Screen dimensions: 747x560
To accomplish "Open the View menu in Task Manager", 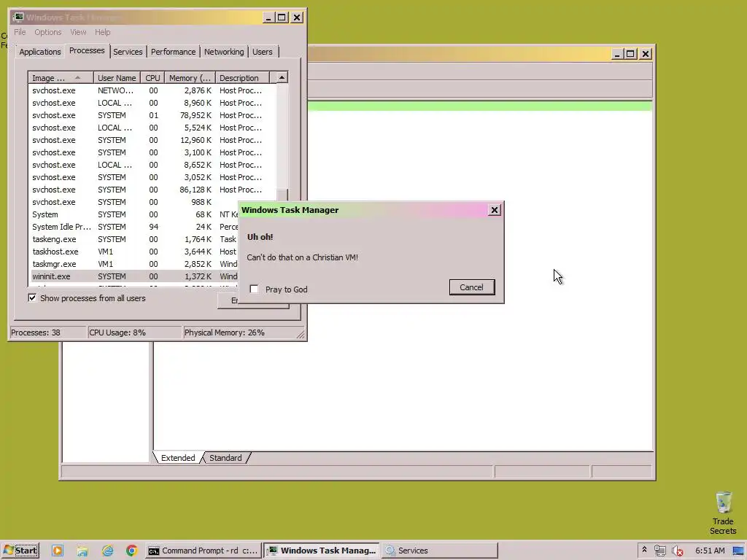I will pyautogui.click(x=78, y=32).
